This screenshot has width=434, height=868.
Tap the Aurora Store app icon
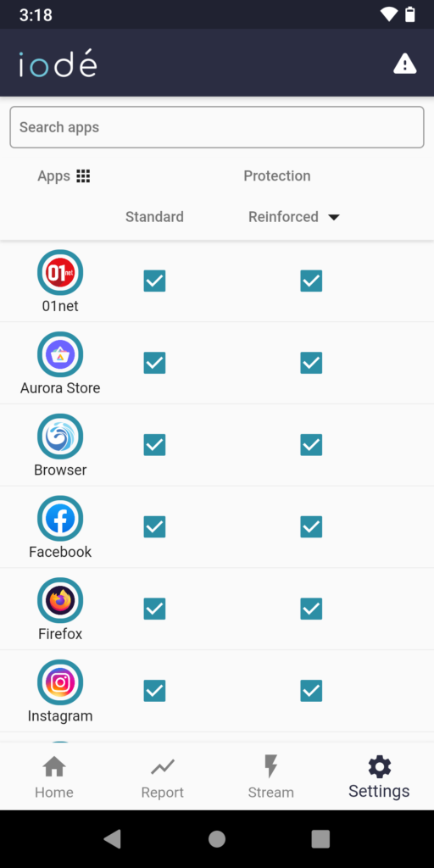(60, 355)
